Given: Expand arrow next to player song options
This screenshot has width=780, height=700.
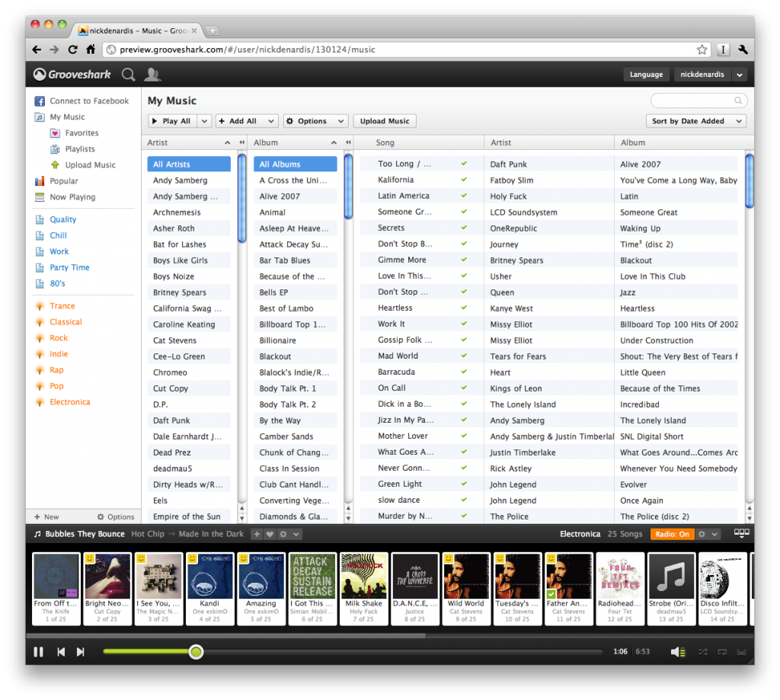Looking at the screenshot, I should 296,534.
